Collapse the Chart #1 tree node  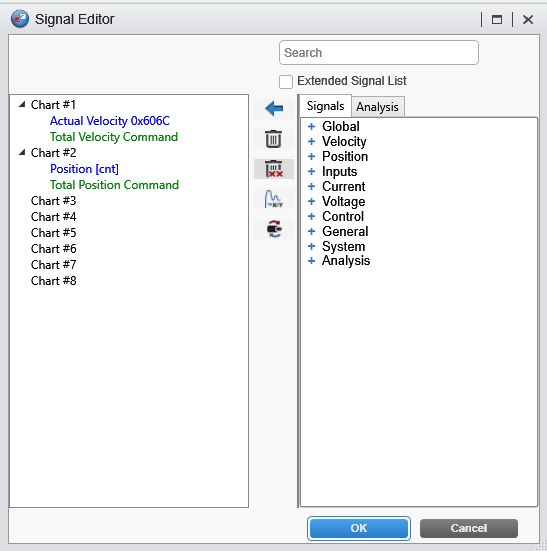(x=22, y=104)
